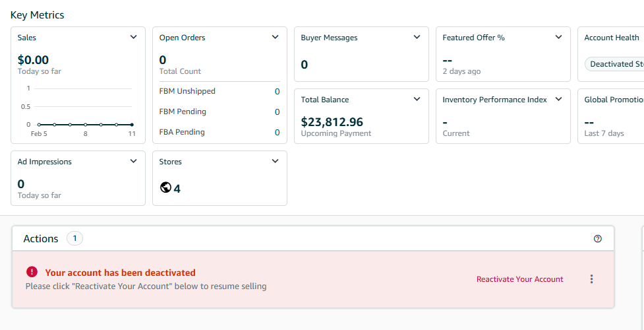Viewport: 644px width, 330px height.
Task: Click Reactivate Your Account link
Action: pyautogui.click(x=519, y=279)
